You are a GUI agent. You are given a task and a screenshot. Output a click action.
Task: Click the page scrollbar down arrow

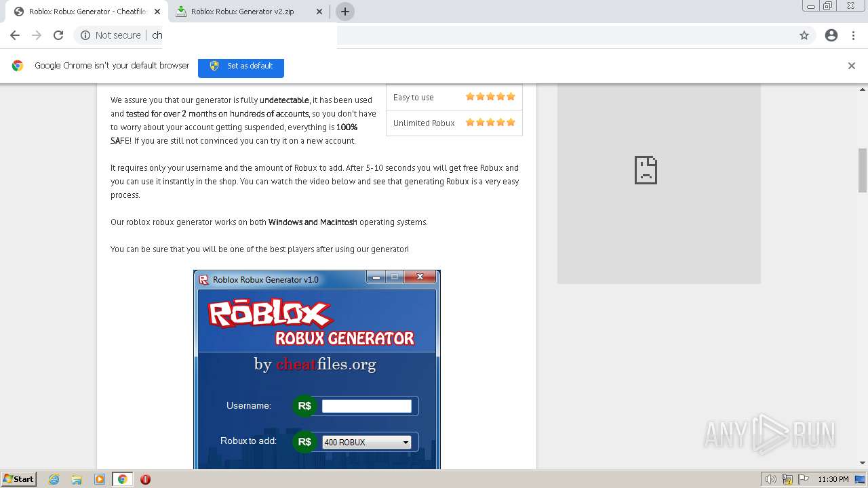pyautogui.click(x=863, y=463)
